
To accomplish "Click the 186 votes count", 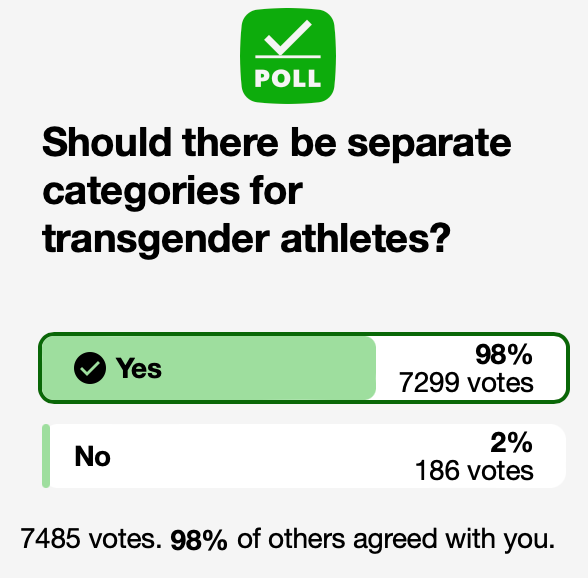I will 474,471.
